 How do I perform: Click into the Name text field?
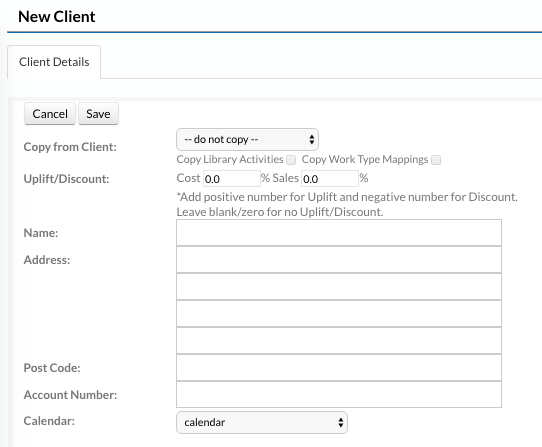click(x=339, y=233)
